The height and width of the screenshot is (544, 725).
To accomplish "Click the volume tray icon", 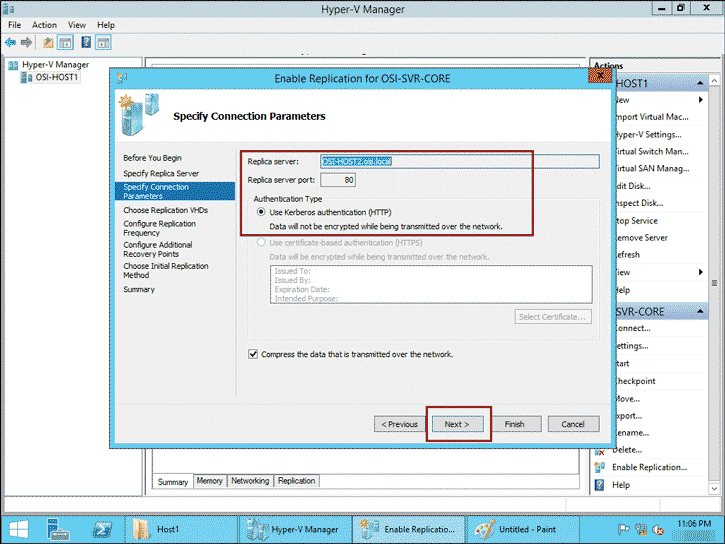I will (x=657, y=530).
